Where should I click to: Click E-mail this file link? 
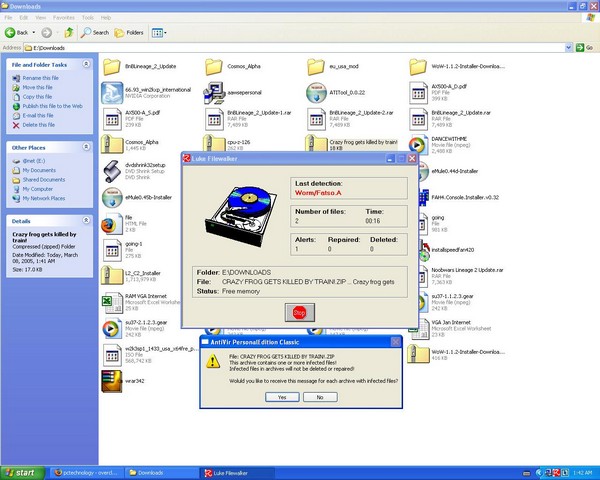38,116
